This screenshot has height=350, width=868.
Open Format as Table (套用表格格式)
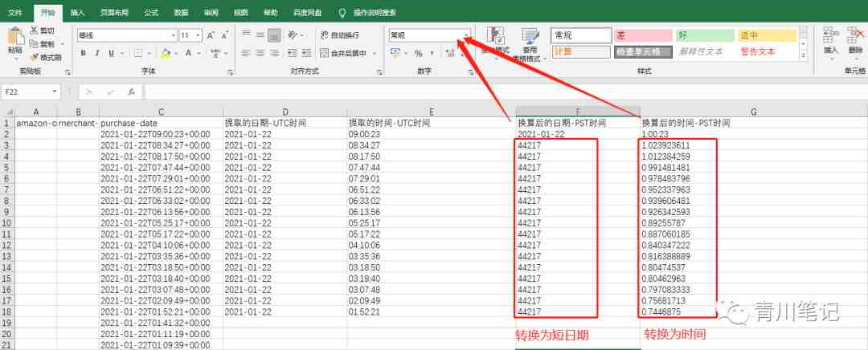pos(530,44)
